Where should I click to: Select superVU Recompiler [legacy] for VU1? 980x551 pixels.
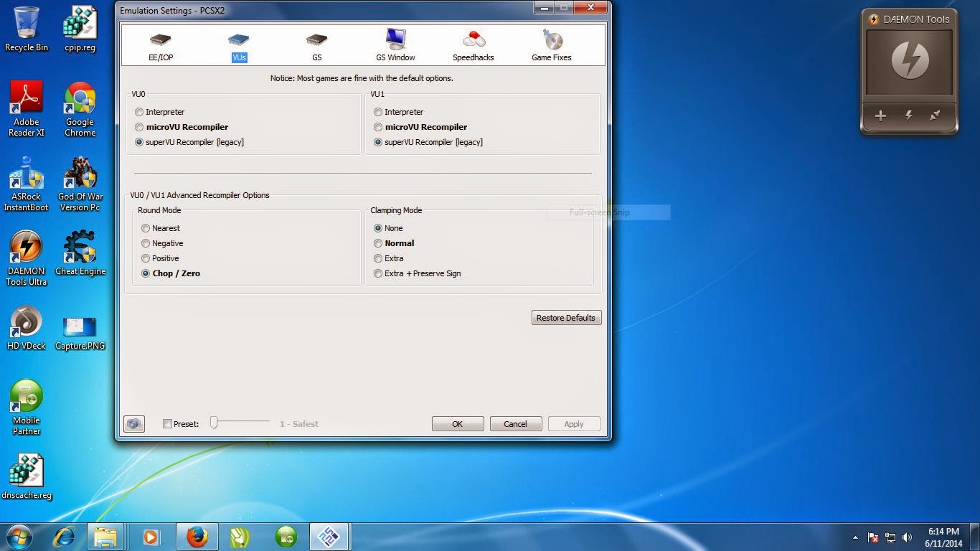tap(428, 142)
